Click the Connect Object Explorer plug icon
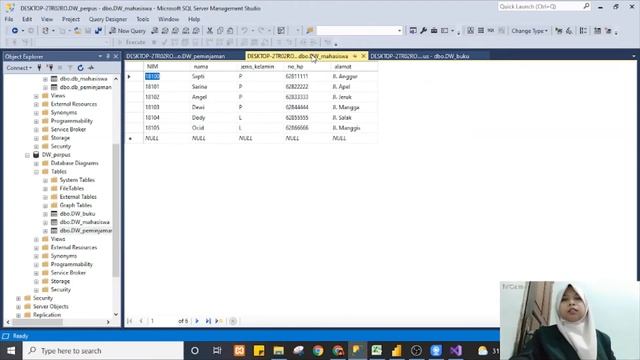The width and height of the screenshot is (640, 360). tap(40, 68)
